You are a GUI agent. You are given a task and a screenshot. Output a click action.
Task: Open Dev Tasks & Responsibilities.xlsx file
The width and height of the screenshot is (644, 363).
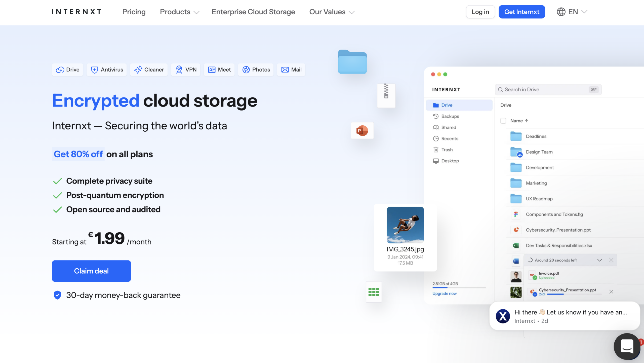pyautogui.click(x=551, y=246)
